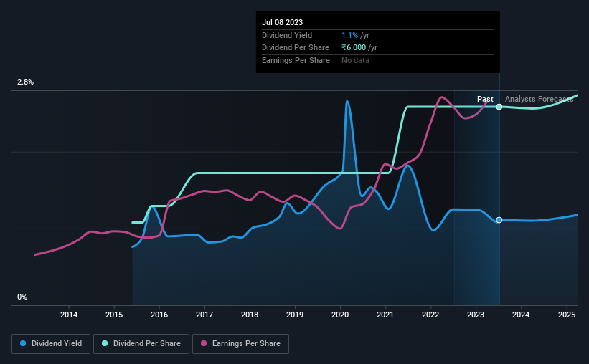Click the blue Dividend Yield legend dot
Screen dimensions: 589x364
pyautogui.click(x=23, y=343)
